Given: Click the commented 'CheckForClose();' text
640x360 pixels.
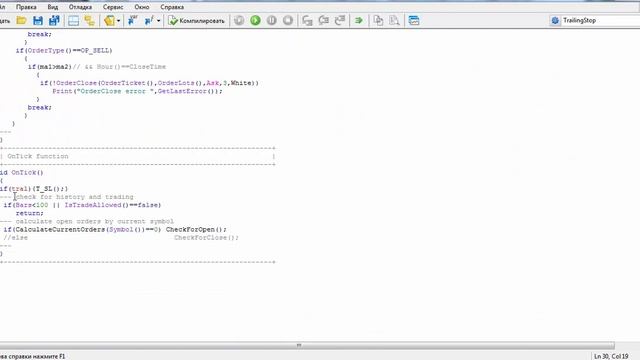Looking at the screenshot, I should [207, 238].
